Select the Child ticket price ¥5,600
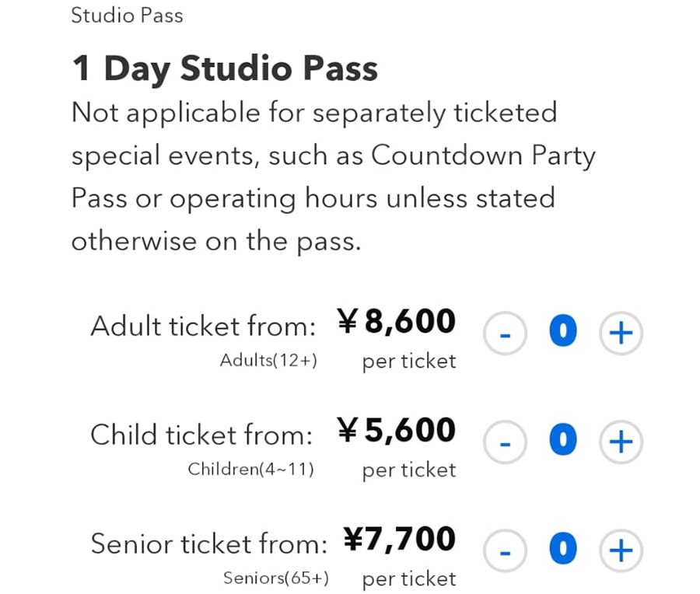Viewport: 700px width, 594px height. [397, 430]
